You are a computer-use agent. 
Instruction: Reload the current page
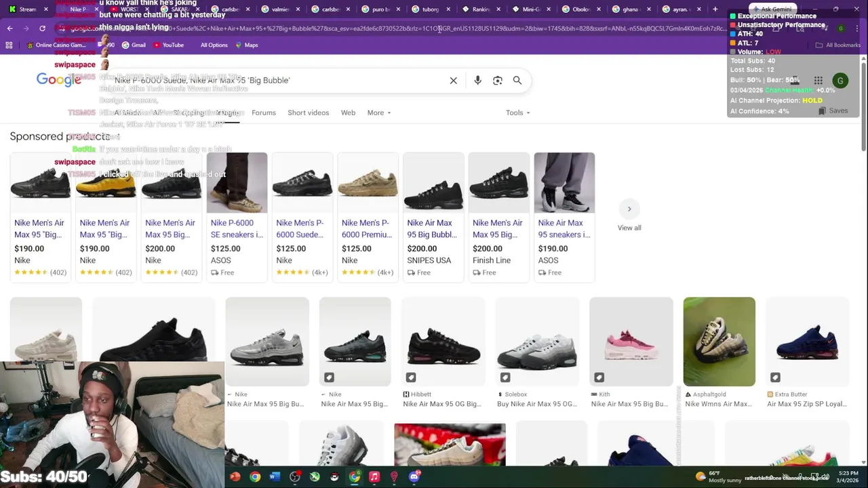click(42, 28)
